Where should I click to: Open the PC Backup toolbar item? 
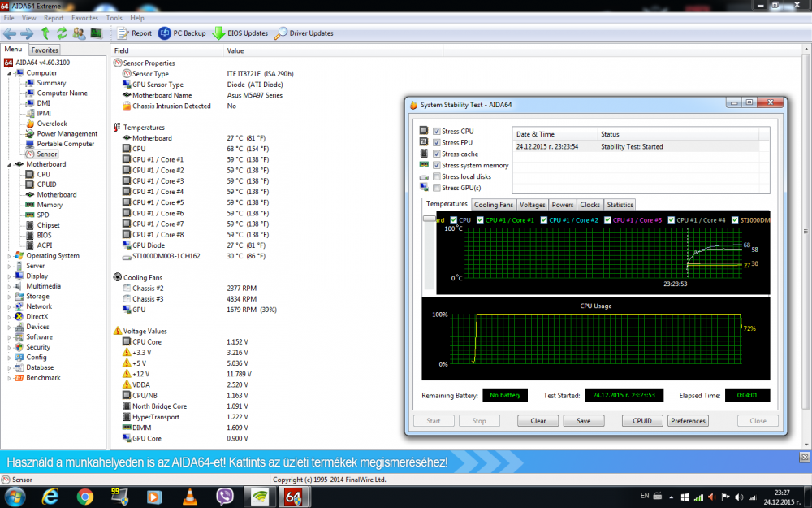click(182, 33)
